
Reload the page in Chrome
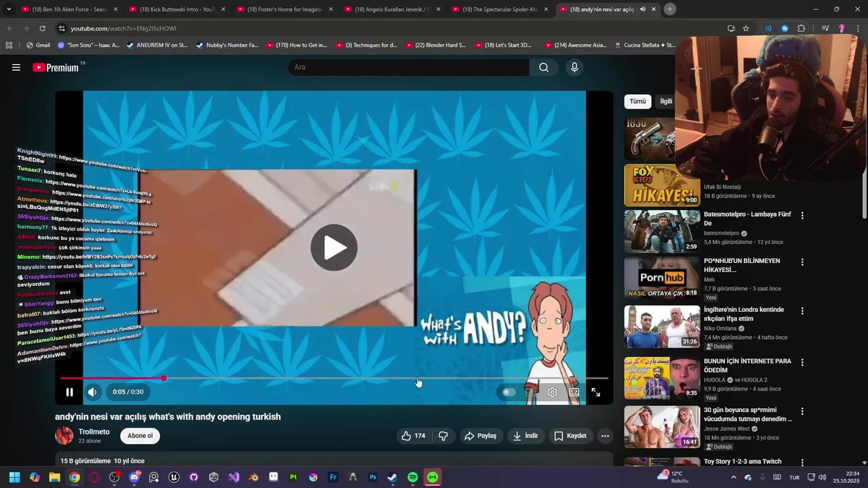tap(42, 28)
